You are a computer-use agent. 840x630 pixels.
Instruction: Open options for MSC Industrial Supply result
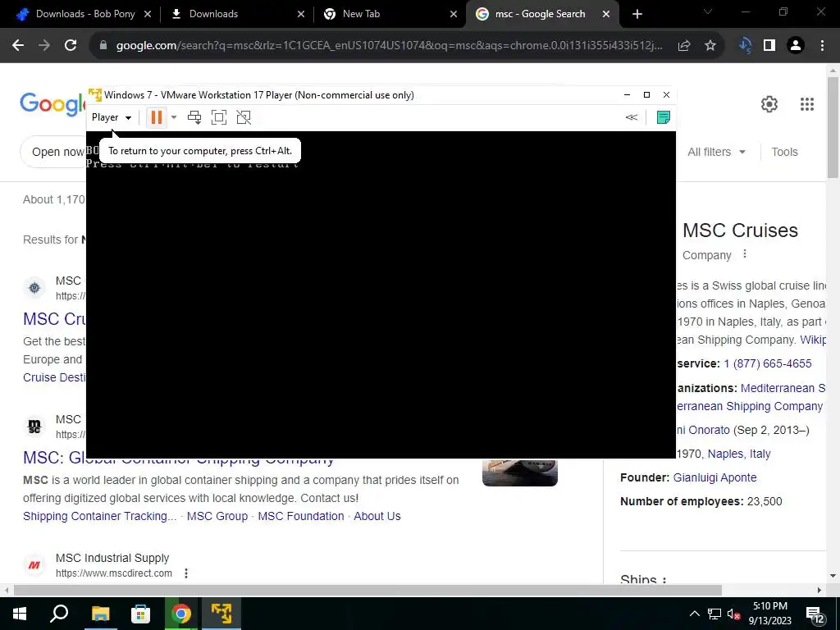pyautogui.click(x=186, y=573)
